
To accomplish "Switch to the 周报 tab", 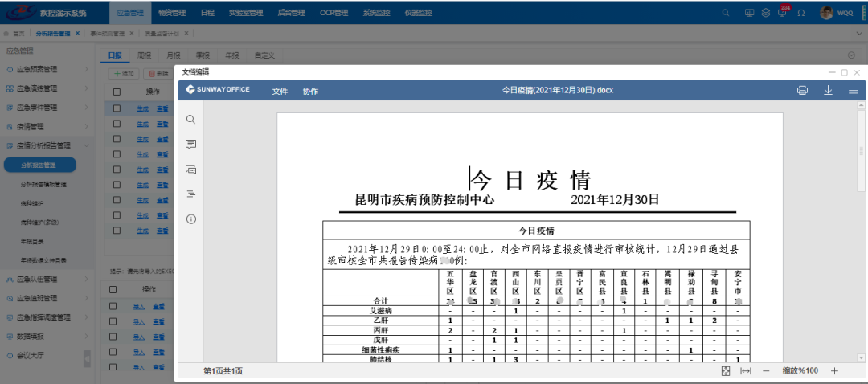I will click(145, 55).
